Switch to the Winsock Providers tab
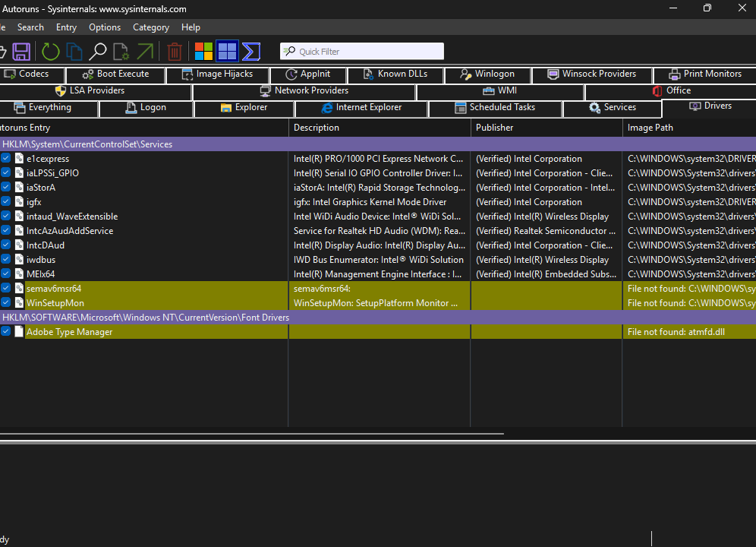This screenshot has height=547, width=756. click(591, 74)
